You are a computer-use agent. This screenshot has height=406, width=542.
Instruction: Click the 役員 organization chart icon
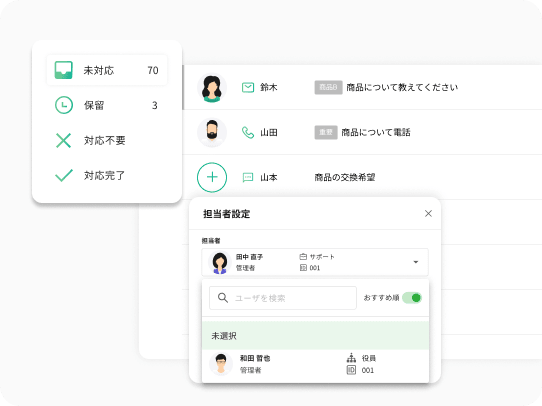(351, 358)
